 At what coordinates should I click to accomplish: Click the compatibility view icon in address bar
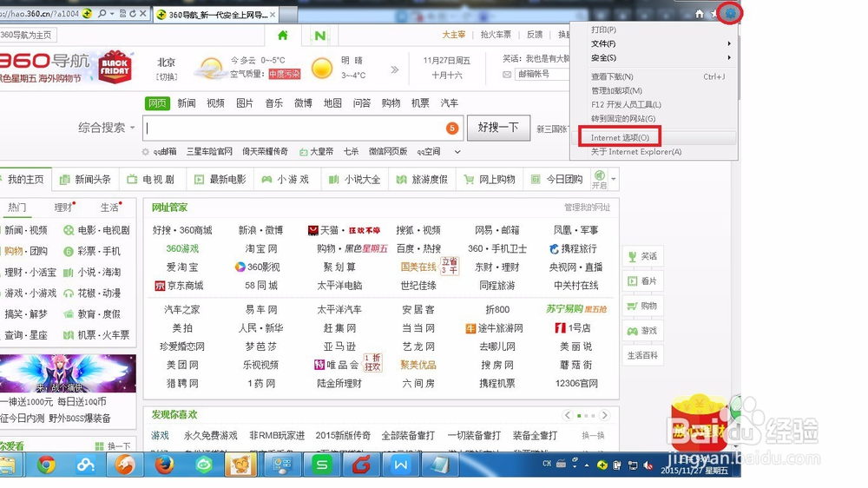[x=123, y=13]
